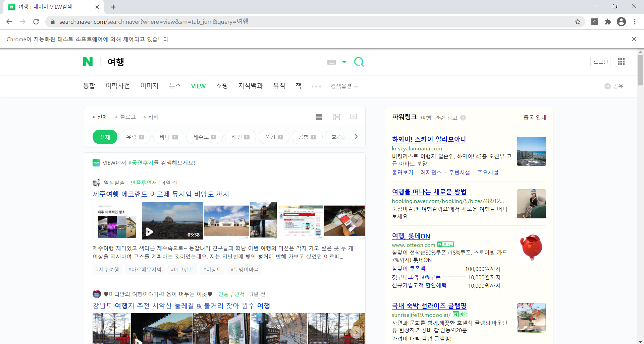Select the VIEW tab
Screen dimensions: 644x344
click(x=198, y=86)
